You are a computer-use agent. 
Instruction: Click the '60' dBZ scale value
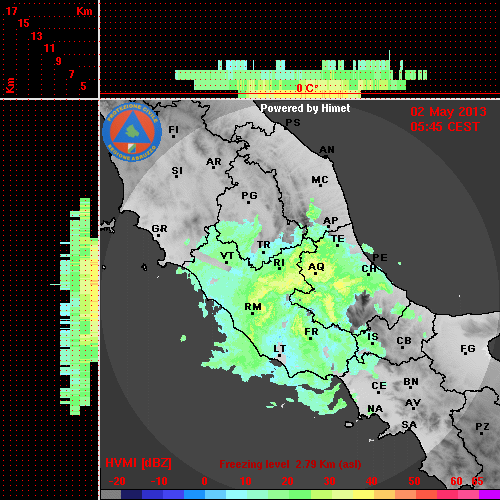[456, 481]
